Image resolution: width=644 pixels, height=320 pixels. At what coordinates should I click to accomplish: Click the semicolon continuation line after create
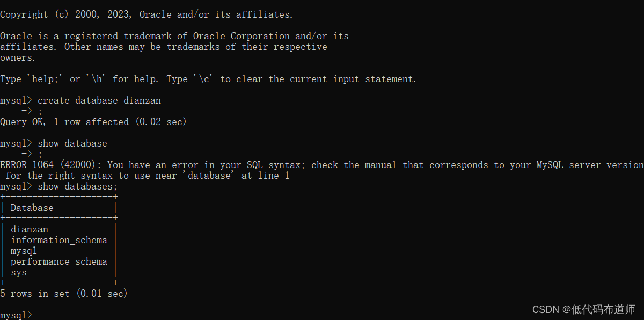pyautogui.click(x=31, y=111)
